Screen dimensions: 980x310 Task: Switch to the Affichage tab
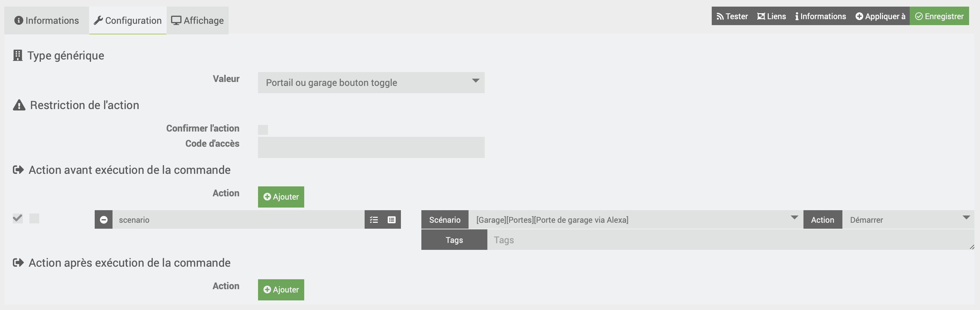point(197,20)
